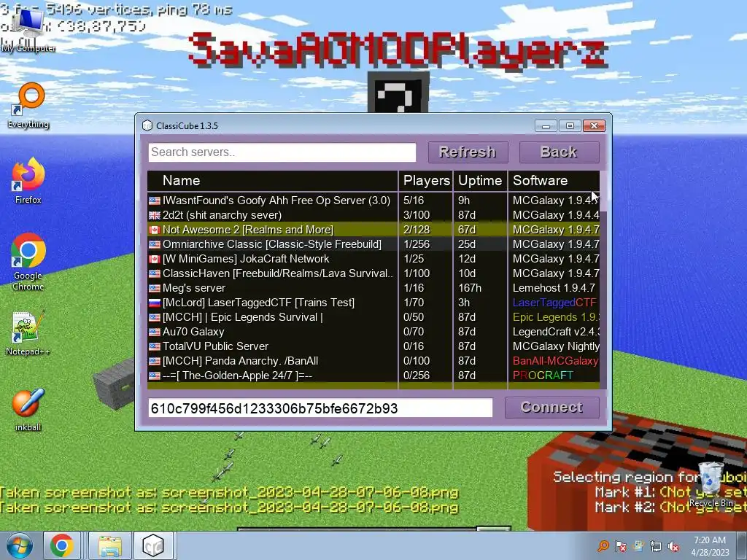Viewport: 747px width, 560px height.
Task: Select Not Awesome 2 [Realms and More]
Action: (x=373, y=230)
